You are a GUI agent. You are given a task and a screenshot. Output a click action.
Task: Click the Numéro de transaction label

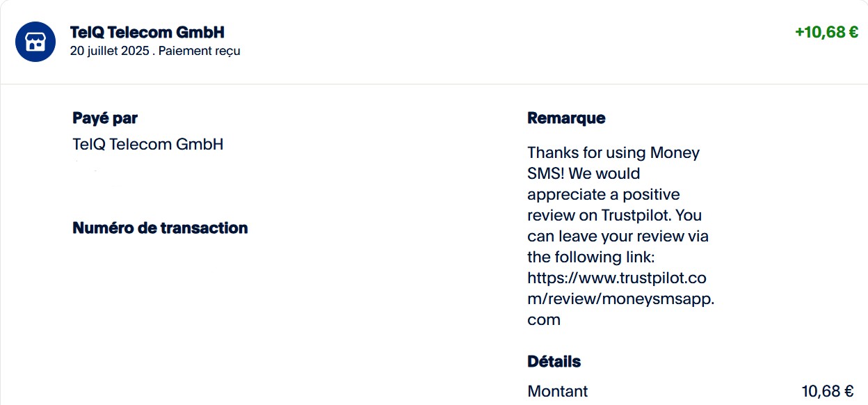point(160,228)
